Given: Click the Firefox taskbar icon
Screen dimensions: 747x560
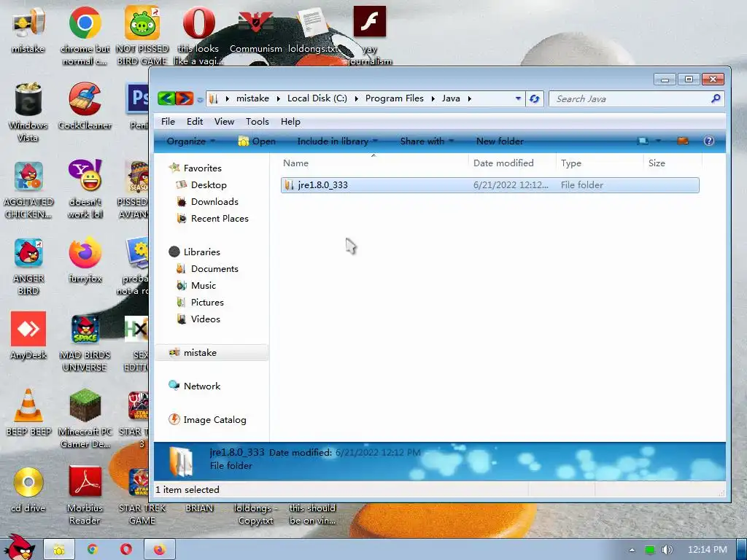Looking at the screenshot, I should (x=159, y=550).
